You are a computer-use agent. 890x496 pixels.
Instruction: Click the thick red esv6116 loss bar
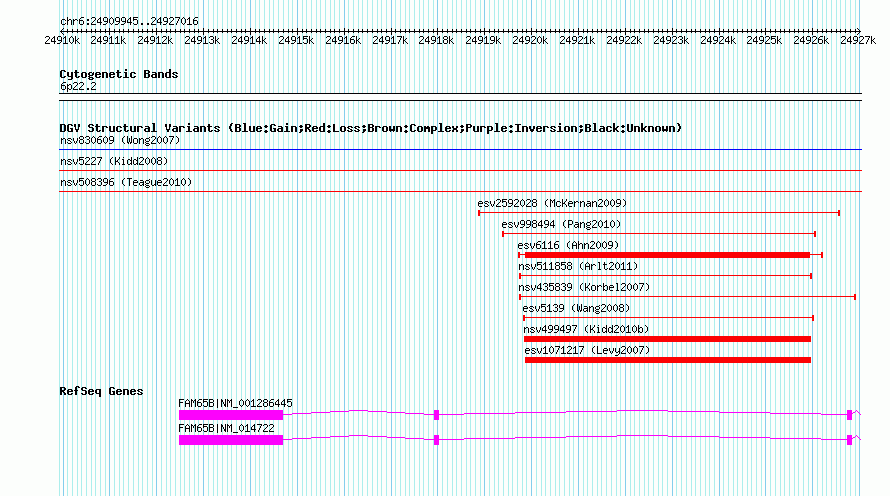(667, 255)
